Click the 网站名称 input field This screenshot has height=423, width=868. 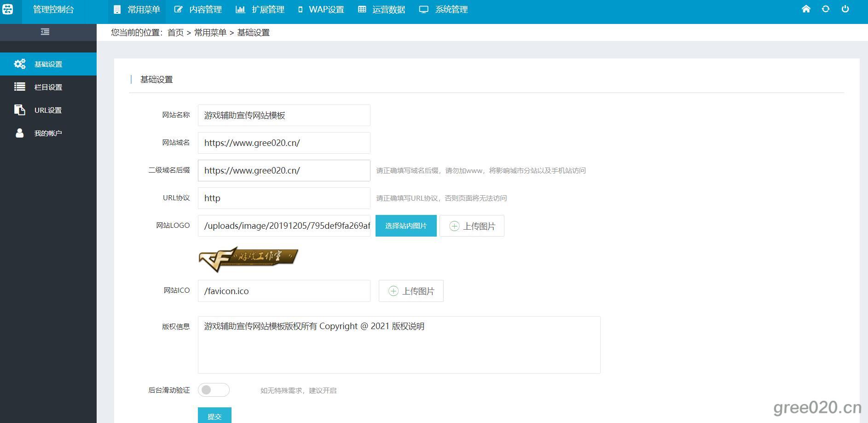[284, 116]
